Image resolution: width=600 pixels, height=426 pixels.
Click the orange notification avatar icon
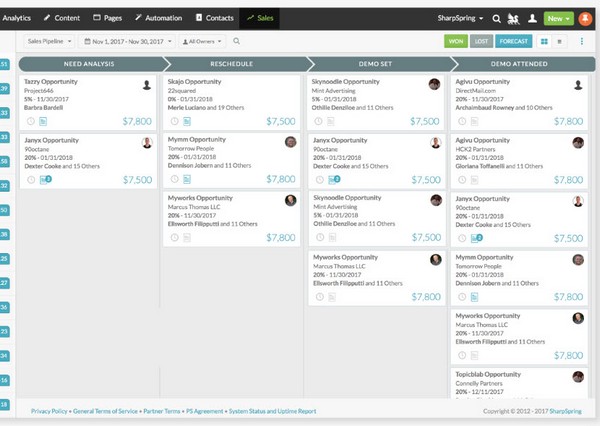(585, 18)
